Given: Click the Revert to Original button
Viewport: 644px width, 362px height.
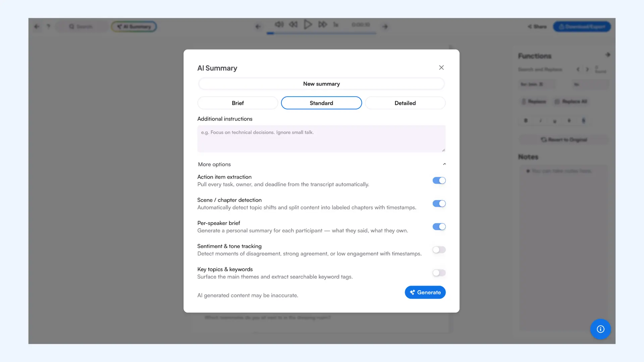Looking at the screenshot, I should [564, 140].
